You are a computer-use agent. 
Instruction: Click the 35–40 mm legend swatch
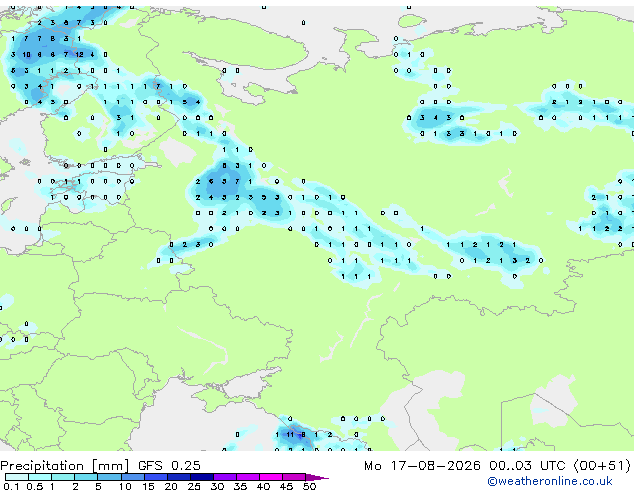click(x=247, y=477)
